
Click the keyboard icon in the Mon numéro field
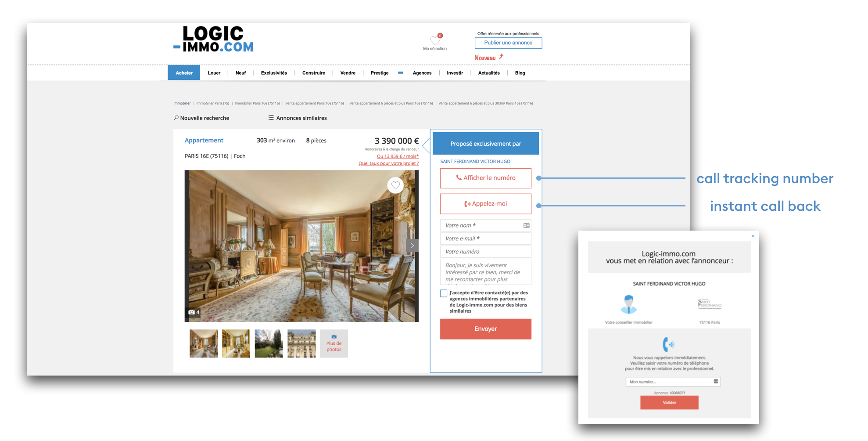(715, 382)
